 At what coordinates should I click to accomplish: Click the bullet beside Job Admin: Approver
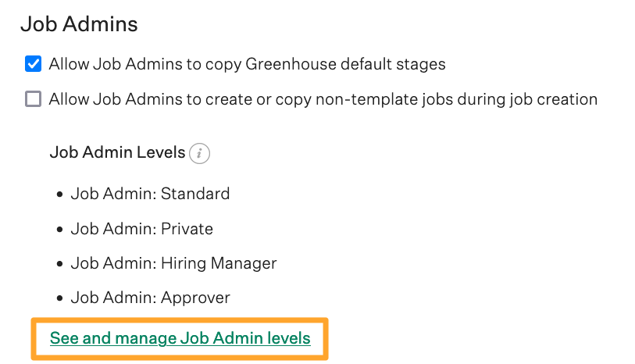(59, 298)
